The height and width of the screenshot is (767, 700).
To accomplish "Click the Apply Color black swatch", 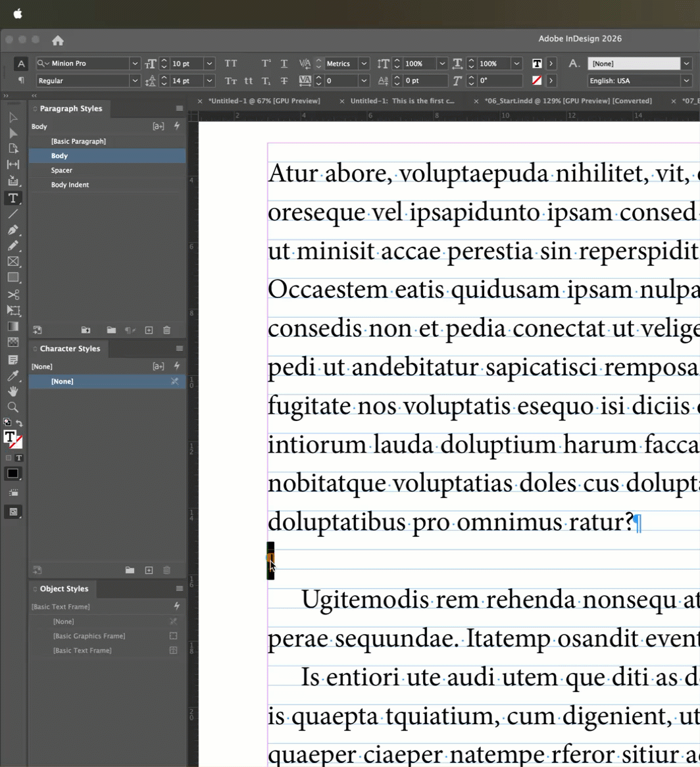I will pyautogui.click(x=12, y=474).
